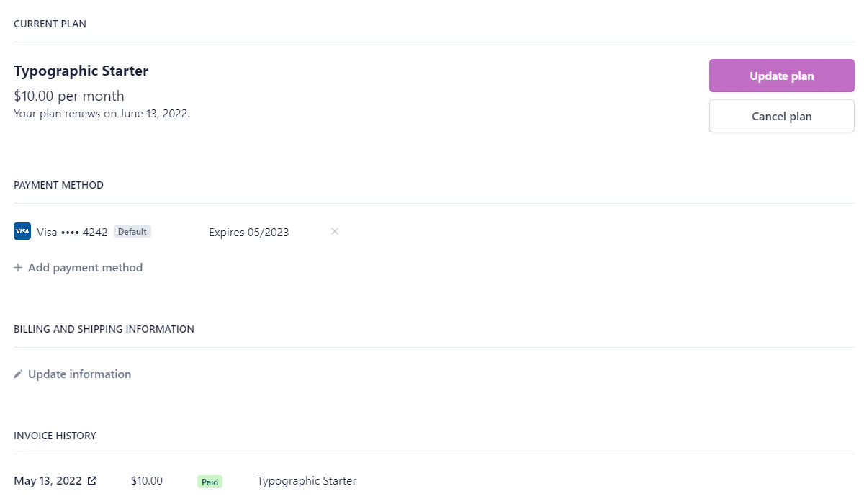Click the plus icon to add a payment method

pyautogui.click(x=18, y=268)
